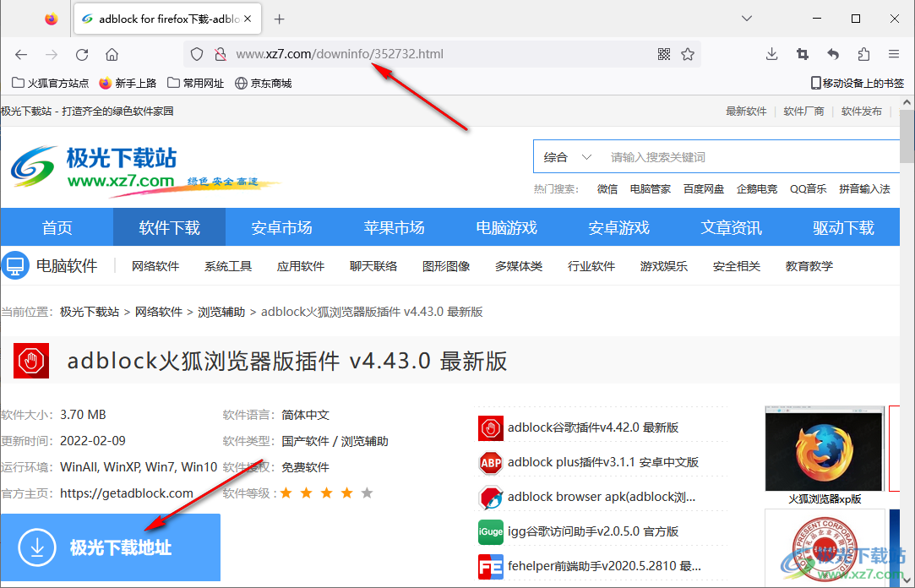Close the adblock for firefox tab
The image size is (915, 588).
pyautogui.click(x=248, y=19)
